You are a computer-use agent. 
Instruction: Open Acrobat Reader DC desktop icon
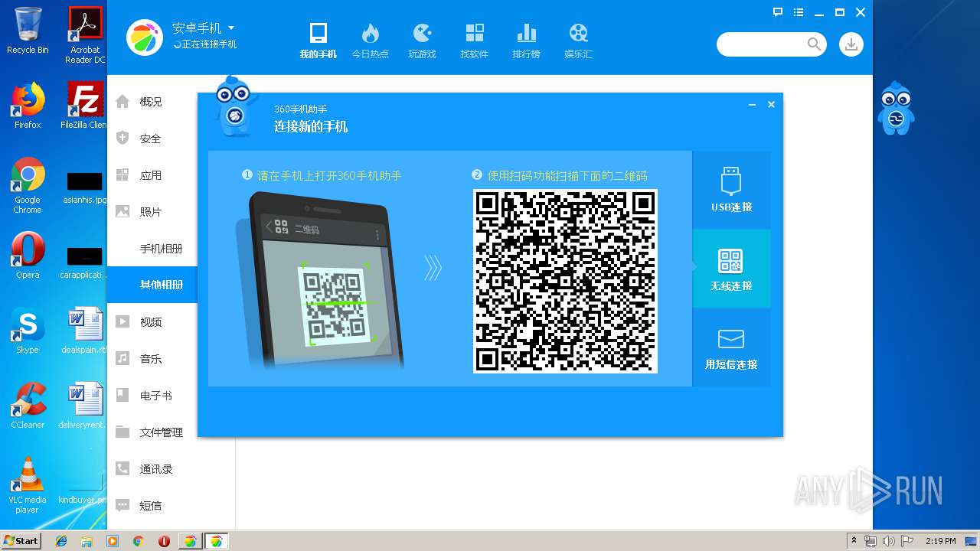click(85, 35)
